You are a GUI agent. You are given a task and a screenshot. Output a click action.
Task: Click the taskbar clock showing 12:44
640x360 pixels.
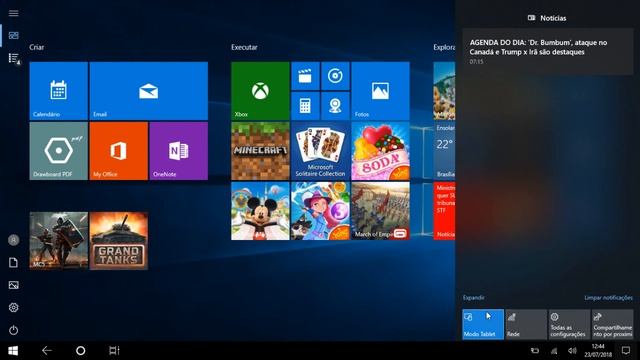(x=598, y=351)
